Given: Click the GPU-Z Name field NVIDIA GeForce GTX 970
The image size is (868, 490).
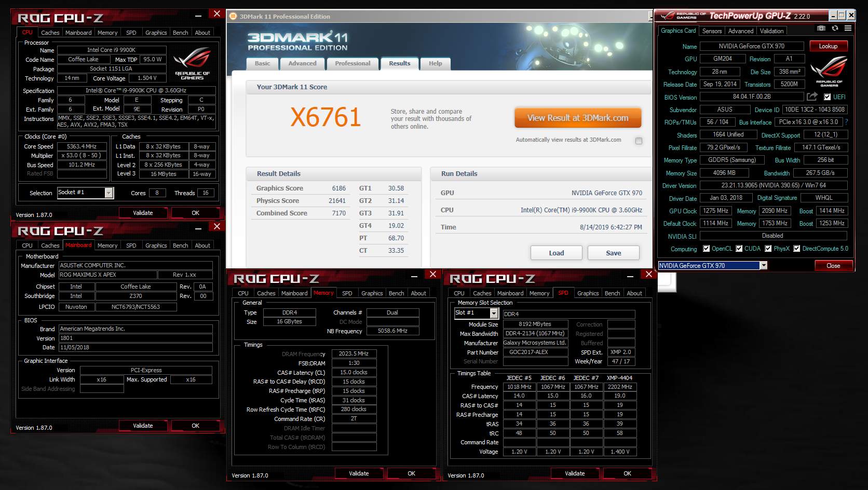Looking at the screenshot, I should pyautogui.click(x=751, y=46).
